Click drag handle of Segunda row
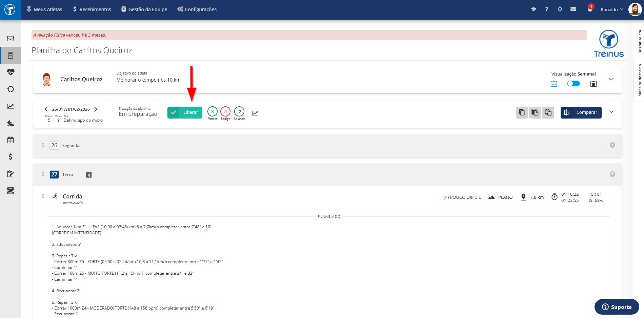This screenshot has width=644, height=318. (x=43, y=145)
